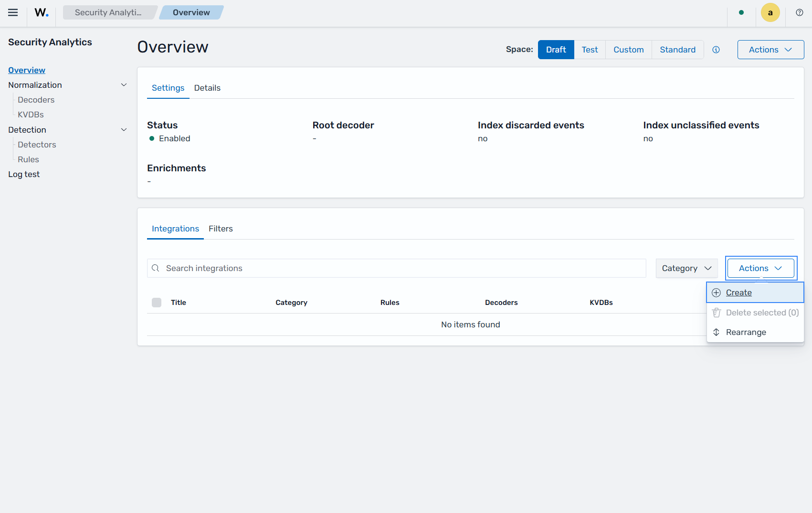The width and height of the screenshot is (812, 513).
Task: Click the search magnifier icon
Action: (x=156, y=268)
